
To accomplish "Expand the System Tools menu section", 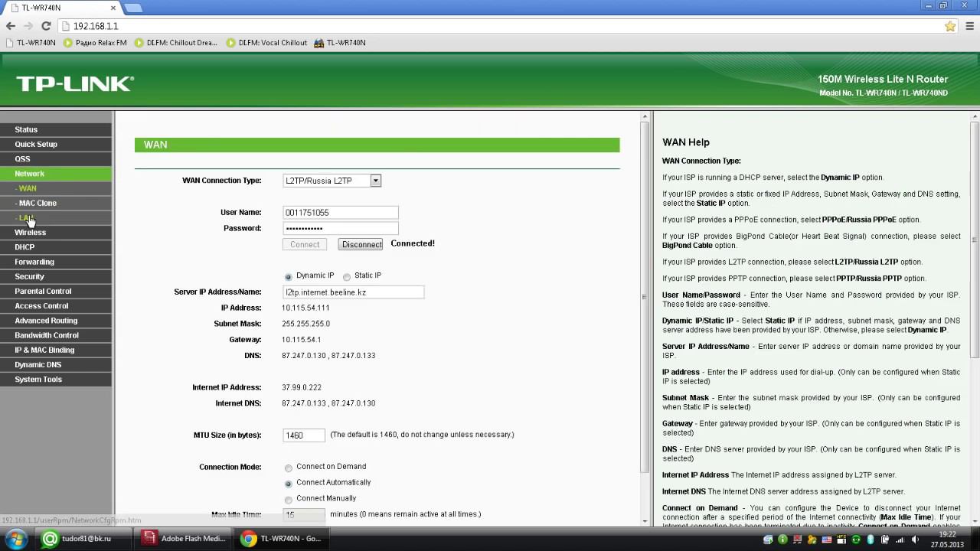I will pos(56,379).
